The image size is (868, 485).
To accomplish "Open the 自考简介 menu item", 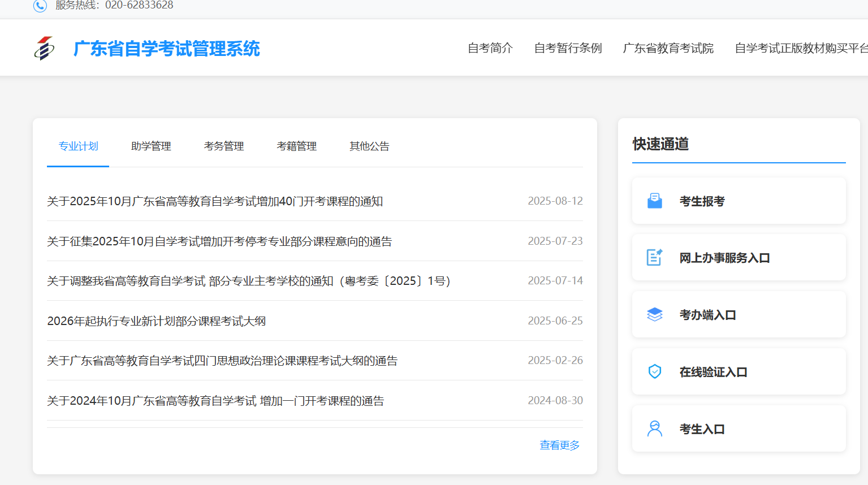I will coord(490,49).
